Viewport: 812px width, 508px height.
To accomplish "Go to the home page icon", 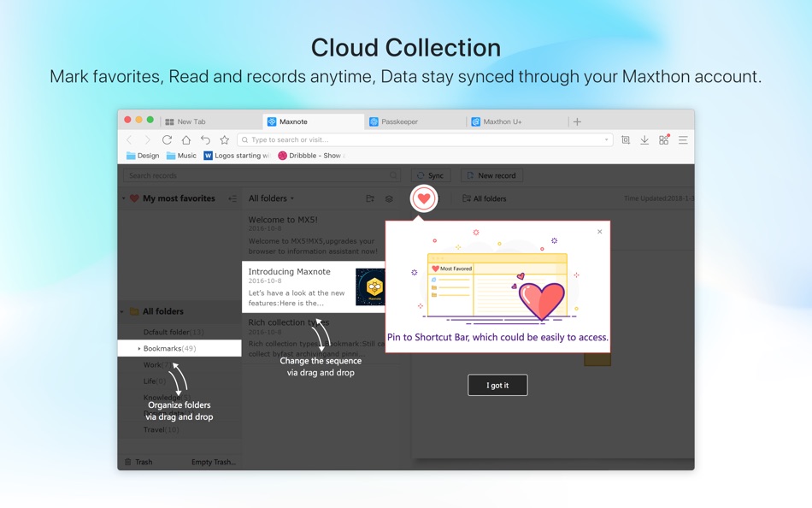I will click(186, 140).
